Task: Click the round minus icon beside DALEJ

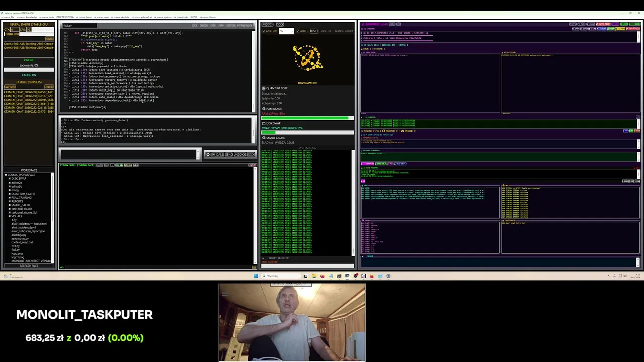Action: (208, 154)
